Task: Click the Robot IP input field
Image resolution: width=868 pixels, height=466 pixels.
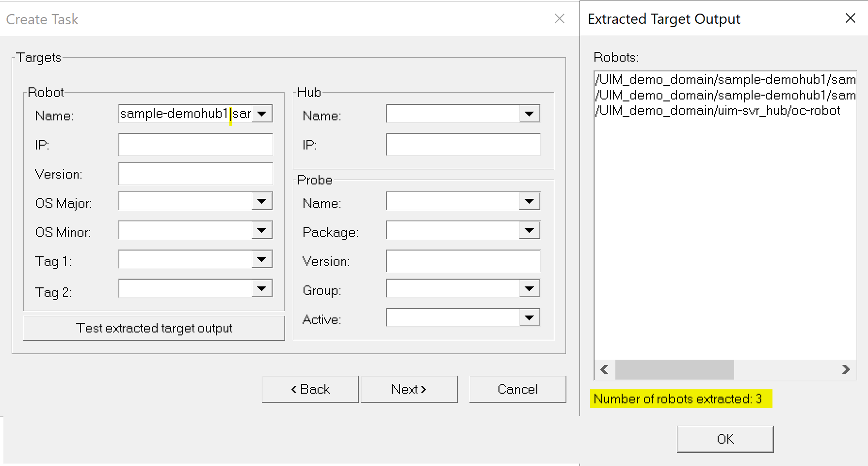Action: coord(195,145)
